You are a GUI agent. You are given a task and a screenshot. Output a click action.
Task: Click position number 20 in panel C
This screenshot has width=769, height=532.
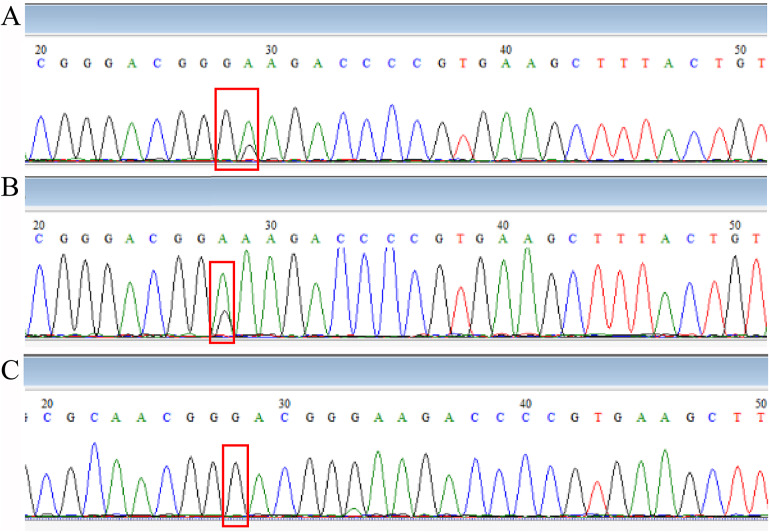click(x=47, y=404)
